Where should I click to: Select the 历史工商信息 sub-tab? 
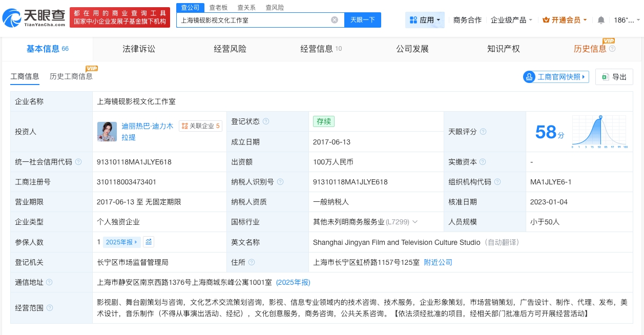click(71, 76)
